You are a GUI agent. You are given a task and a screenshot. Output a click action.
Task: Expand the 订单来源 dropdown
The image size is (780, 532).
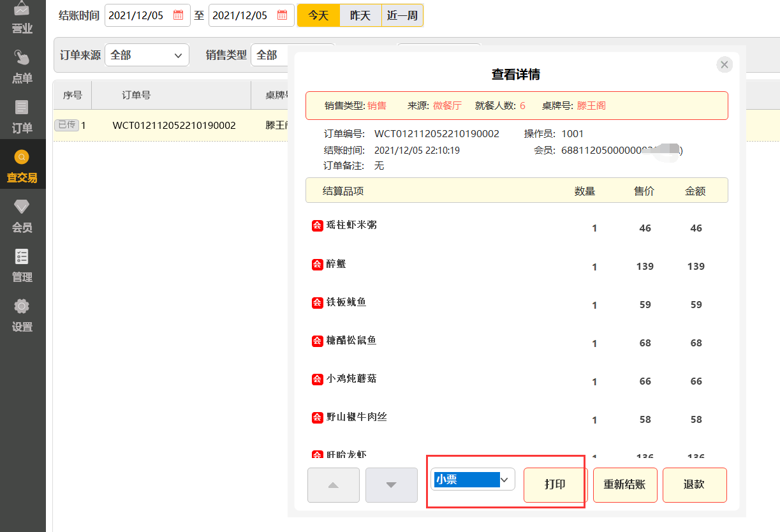click(147, 55)
